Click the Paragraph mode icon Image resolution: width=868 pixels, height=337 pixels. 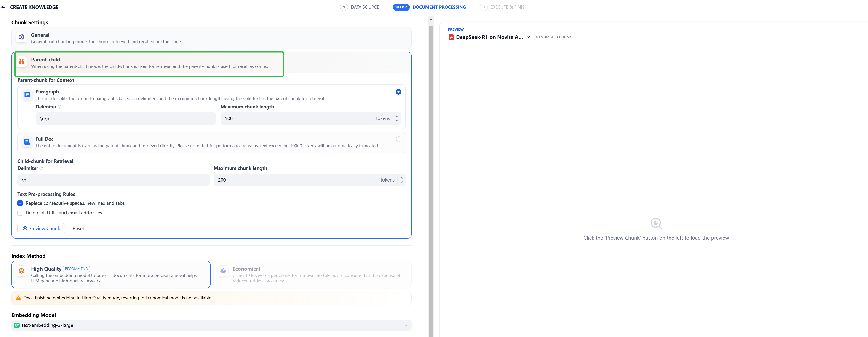tap(28, 95)
